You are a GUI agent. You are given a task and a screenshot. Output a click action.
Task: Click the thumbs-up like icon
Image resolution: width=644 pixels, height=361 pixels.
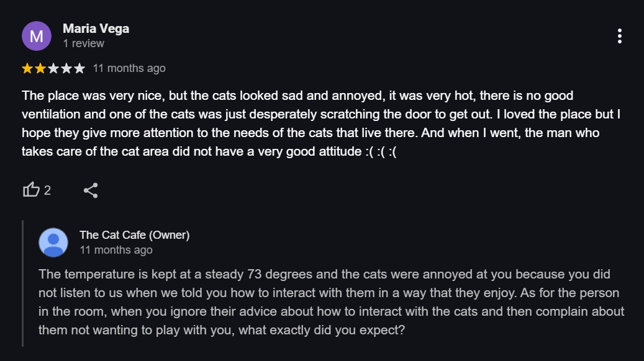[31, 190]
